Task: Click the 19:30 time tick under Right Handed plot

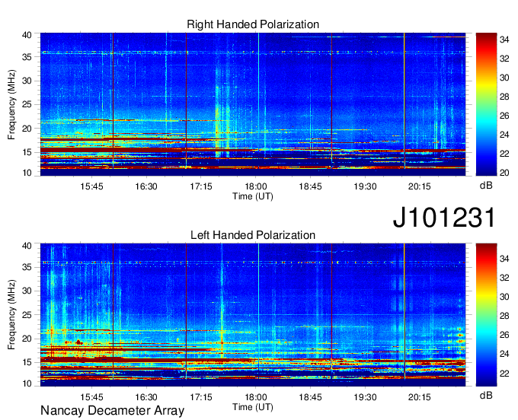Action: click(x=365, y=186)
